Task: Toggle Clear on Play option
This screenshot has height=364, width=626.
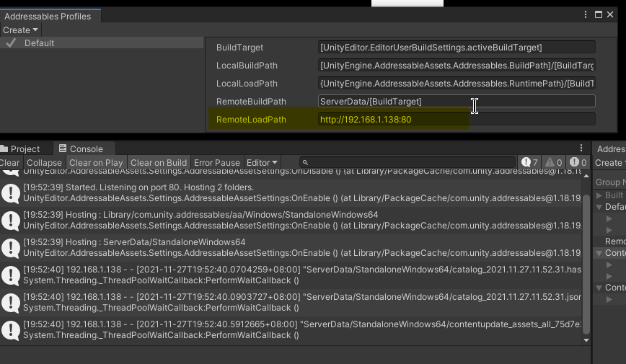Action: point(96,162)
